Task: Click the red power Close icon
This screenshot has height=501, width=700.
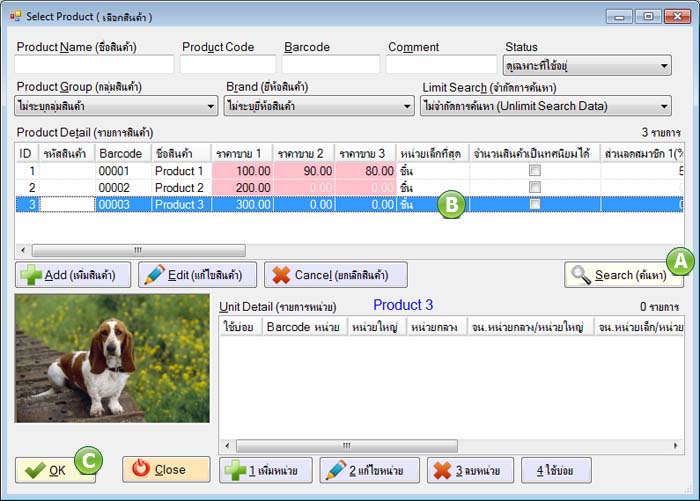Action: (140, 469)
